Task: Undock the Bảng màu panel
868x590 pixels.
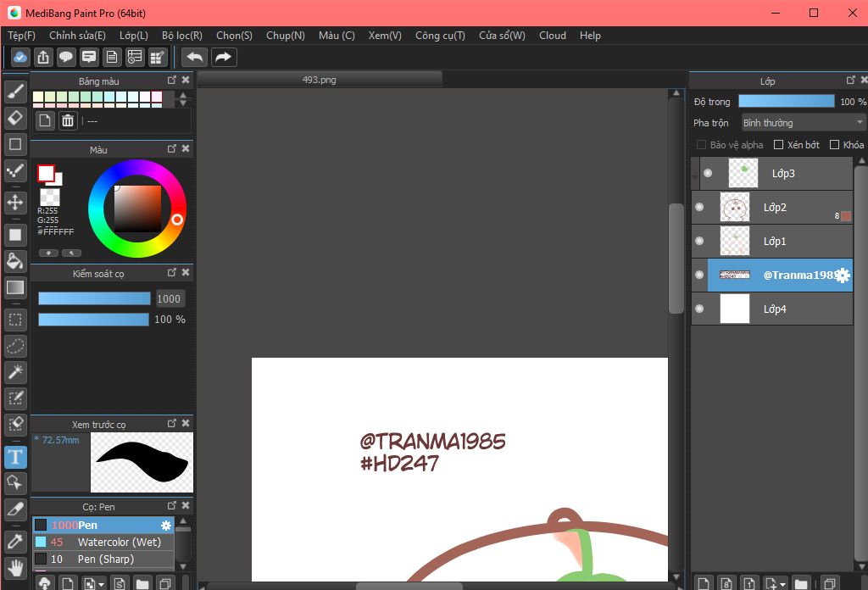Action: point(171,81)
